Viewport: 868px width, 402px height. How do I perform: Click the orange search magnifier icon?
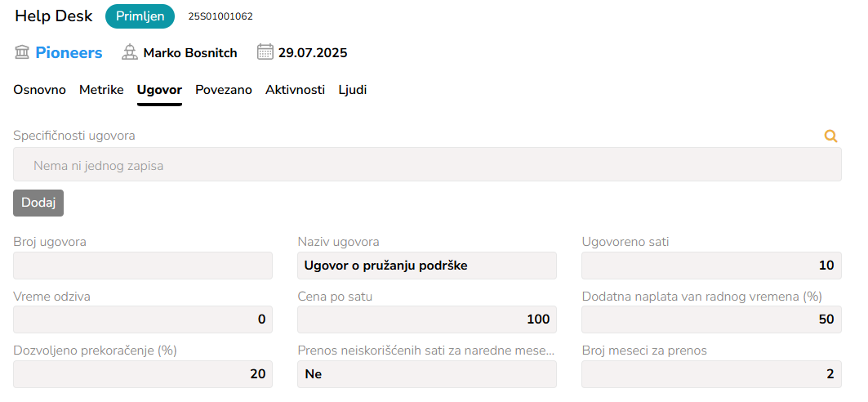(831, 136)
